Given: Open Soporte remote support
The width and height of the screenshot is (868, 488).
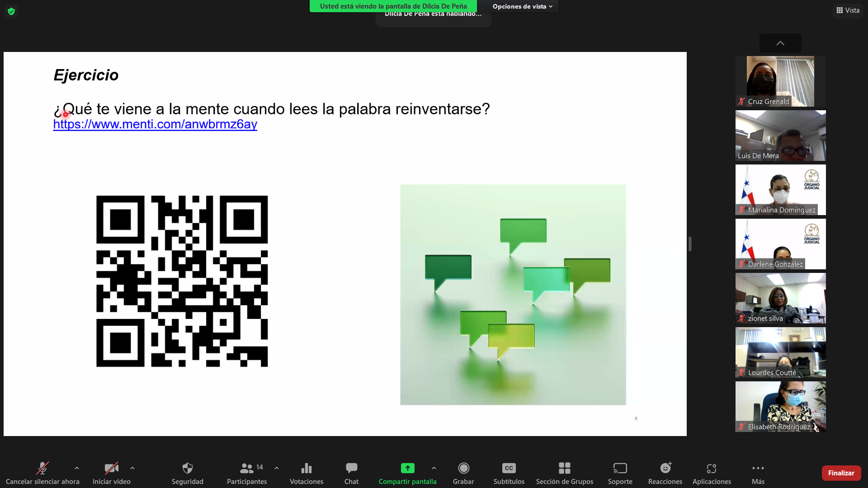Looking at the screenshot, I should [x=620, y=473].
